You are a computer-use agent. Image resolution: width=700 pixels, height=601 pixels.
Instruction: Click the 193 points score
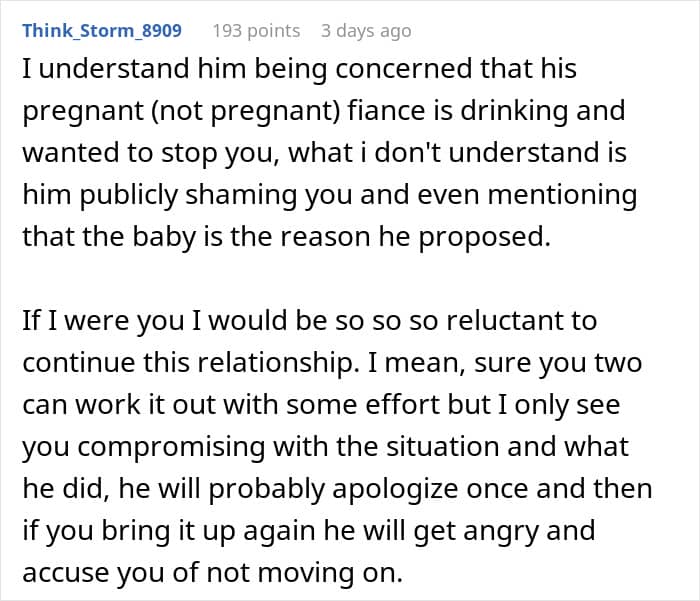point(256,30)
